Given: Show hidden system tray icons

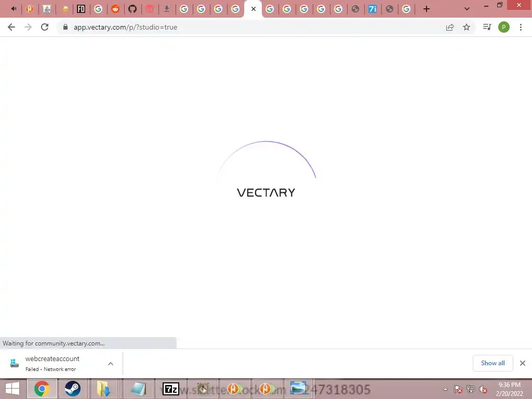Looking at the screenshot, I should click(x=445, y=389).
